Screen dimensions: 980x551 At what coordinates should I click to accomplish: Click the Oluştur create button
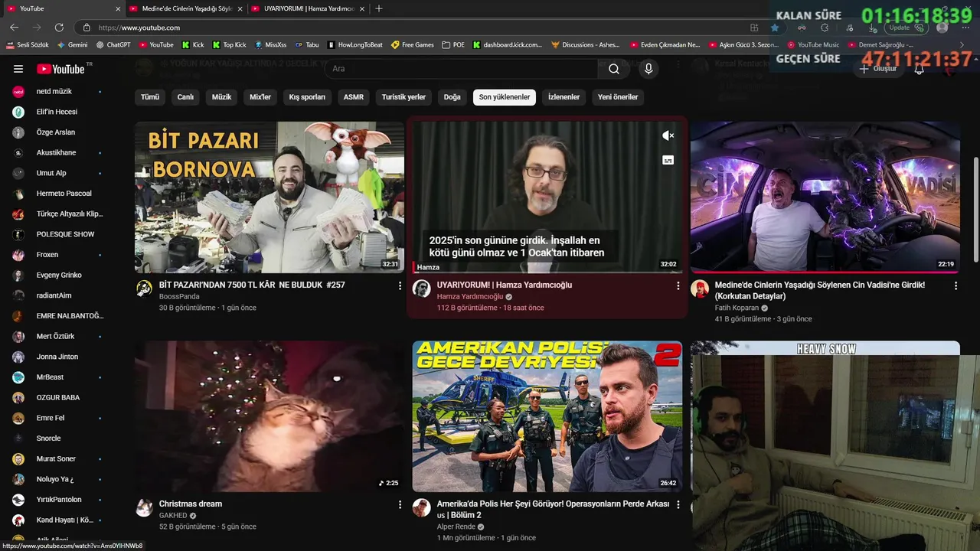pos(877,69)
